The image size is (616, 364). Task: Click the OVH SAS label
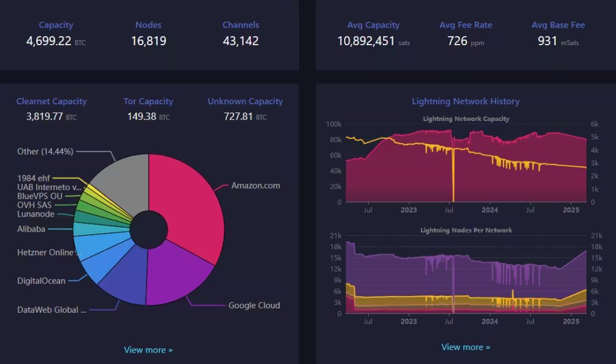pos(34,205)
